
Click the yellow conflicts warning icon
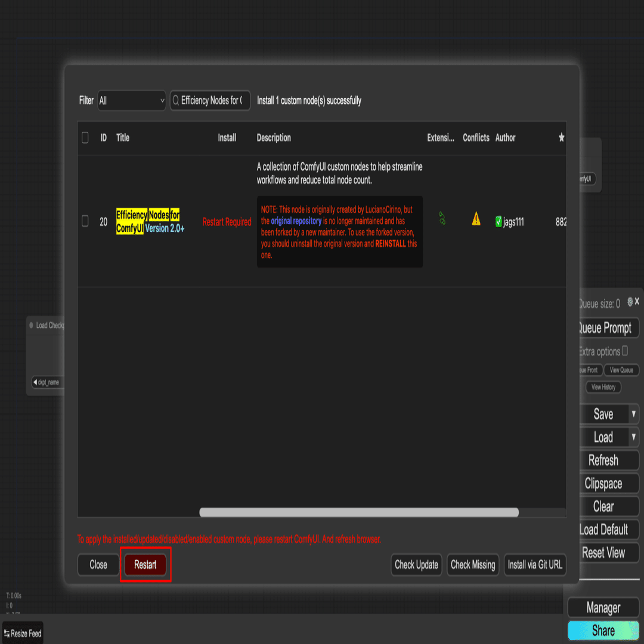[476, 218]
